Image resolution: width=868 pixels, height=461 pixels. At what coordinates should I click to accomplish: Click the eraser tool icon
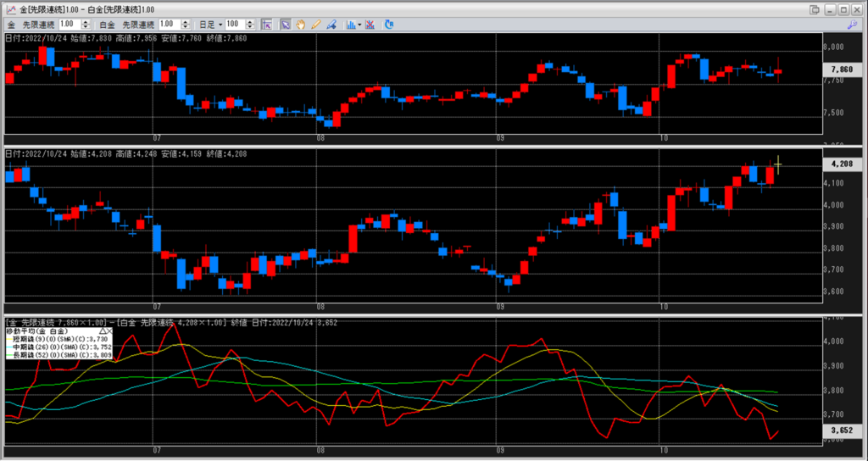point(331,25)
